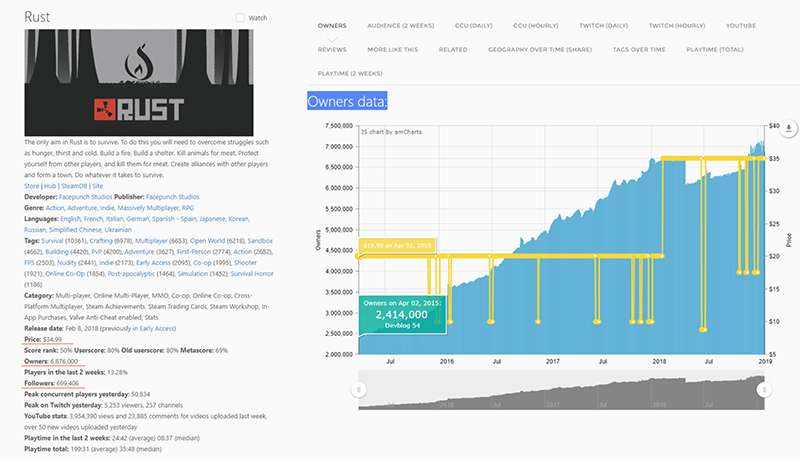Switch to Twitch (Daily) tab
The width and height of the screenshot is (800, 462).
click(x=604, y=25)
